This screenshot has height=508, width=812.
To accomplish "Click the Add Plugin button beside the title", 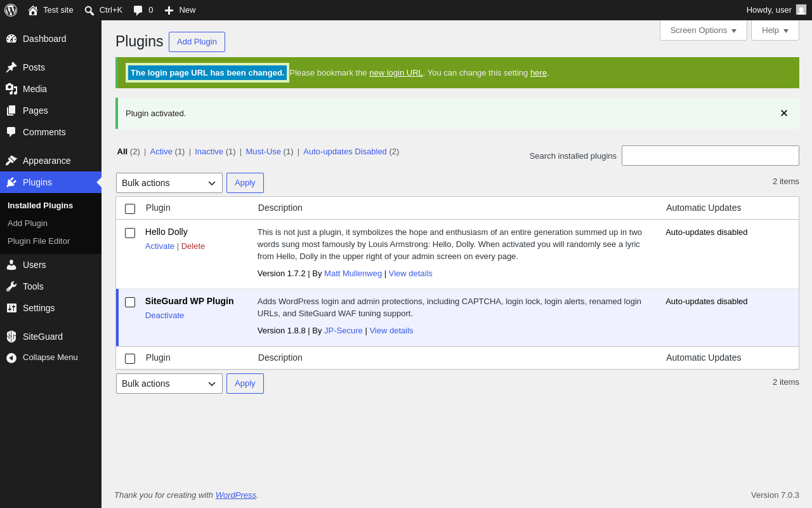I will 197,42.
